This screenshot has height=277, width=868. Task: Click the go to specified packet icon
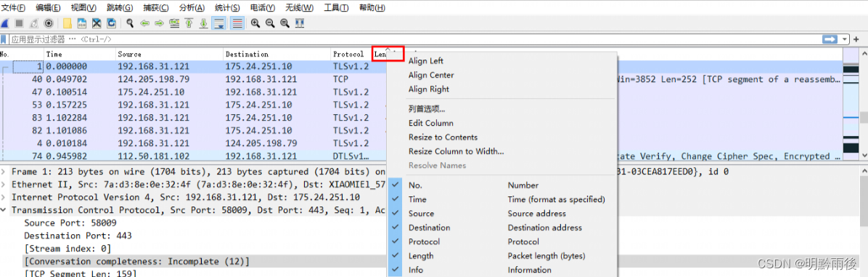pos(174,23)
